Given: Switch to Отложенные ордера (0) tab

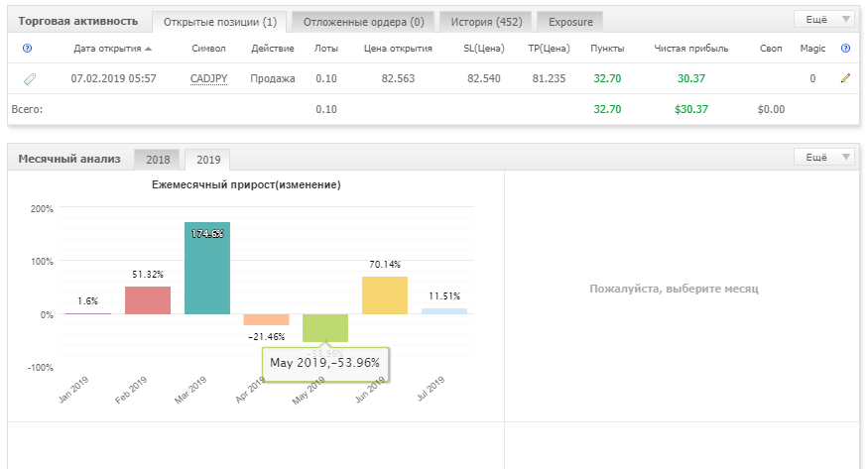Looking at the screenshot, I should tap(363, 22).
